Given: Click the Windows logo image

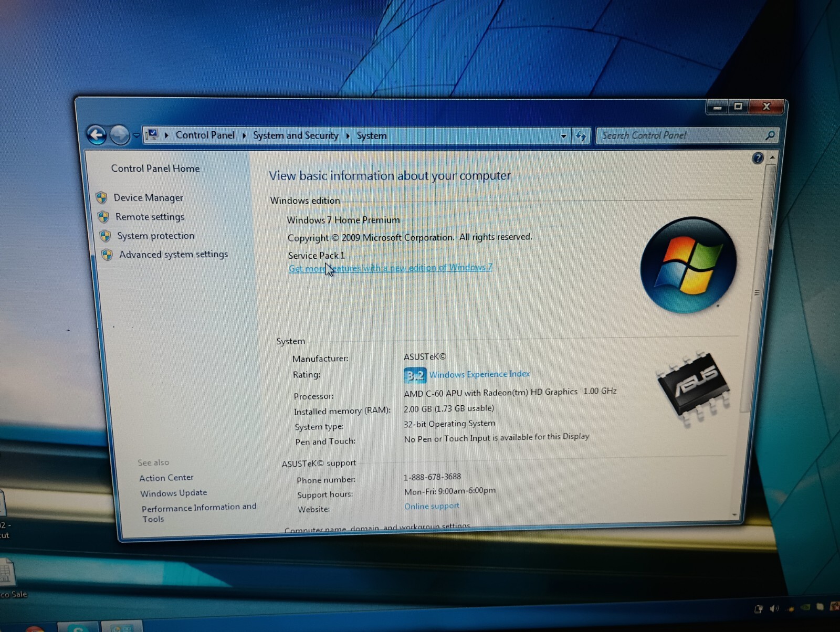Looking at the screenshot, I should click(688, 265).
